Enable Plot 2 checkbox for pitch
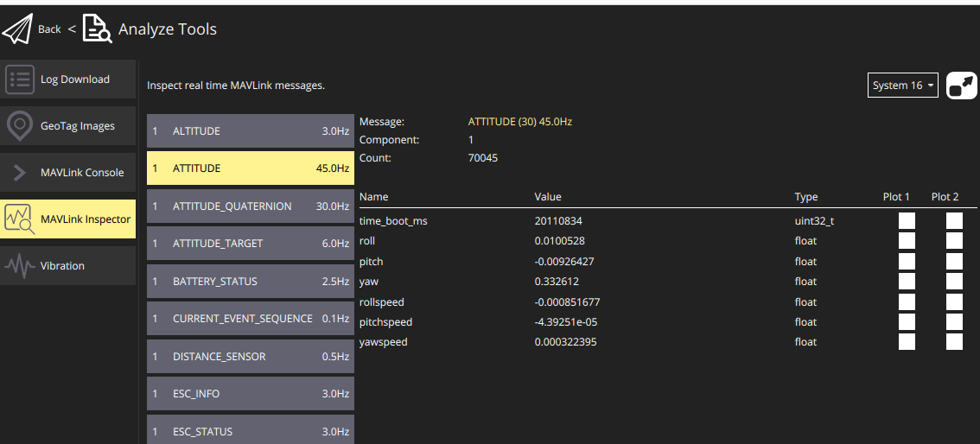Image resolution: width=980 pixels, height=444 pixels. pos(954,261)
